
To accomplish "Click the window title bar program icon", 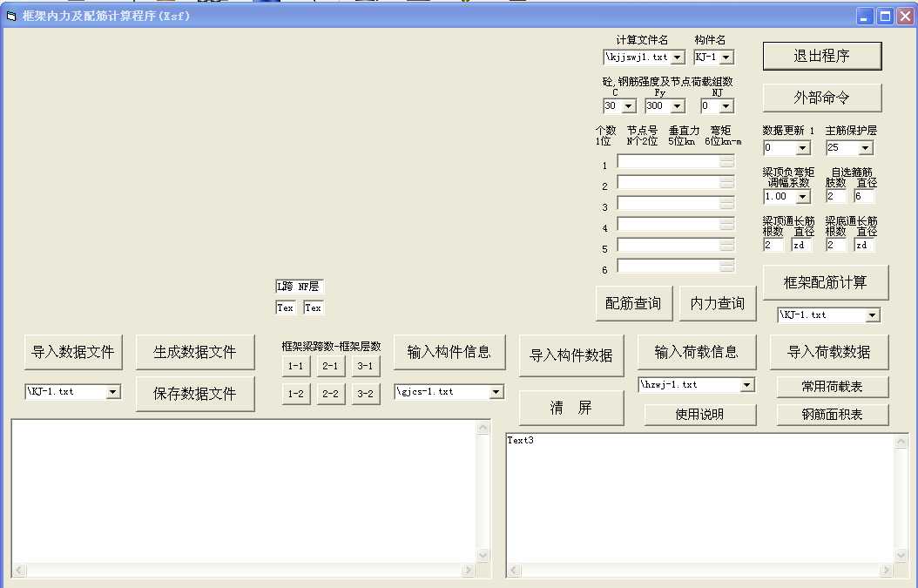I will pyautogui.click(x=11, y=16).
